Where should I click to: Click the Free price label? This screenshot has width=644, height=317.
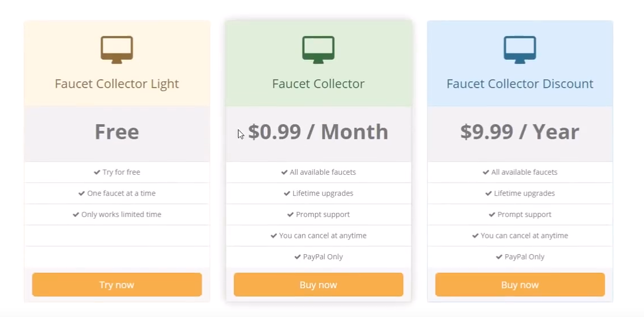tap(116, 132)
